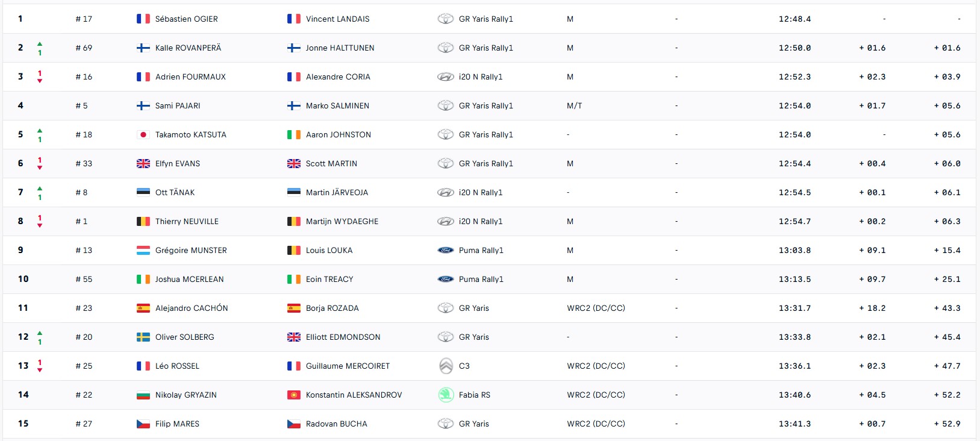This screenshot has width=980, height=441.
Task: Click the red down arrow in Elfyn Evans's row
Action: (40, 167)
